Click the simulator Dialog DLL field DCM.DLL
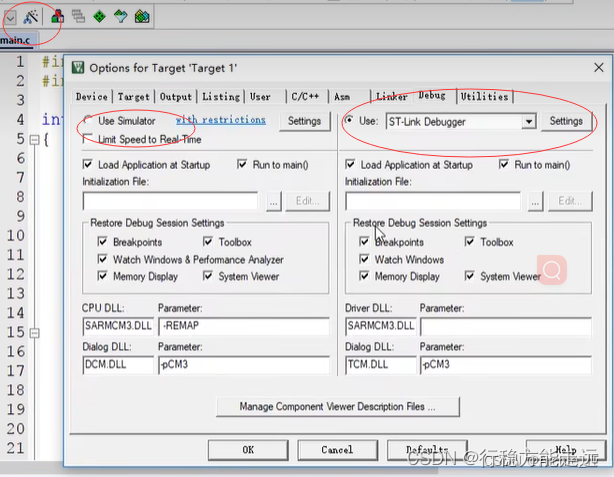 coord(118,365)
